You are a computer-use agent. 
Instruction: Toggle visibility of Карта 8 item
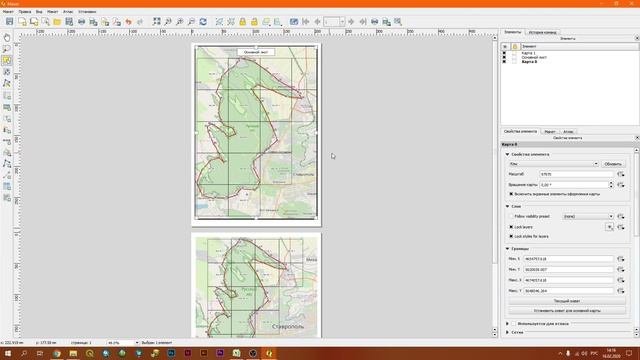(504, 62)
